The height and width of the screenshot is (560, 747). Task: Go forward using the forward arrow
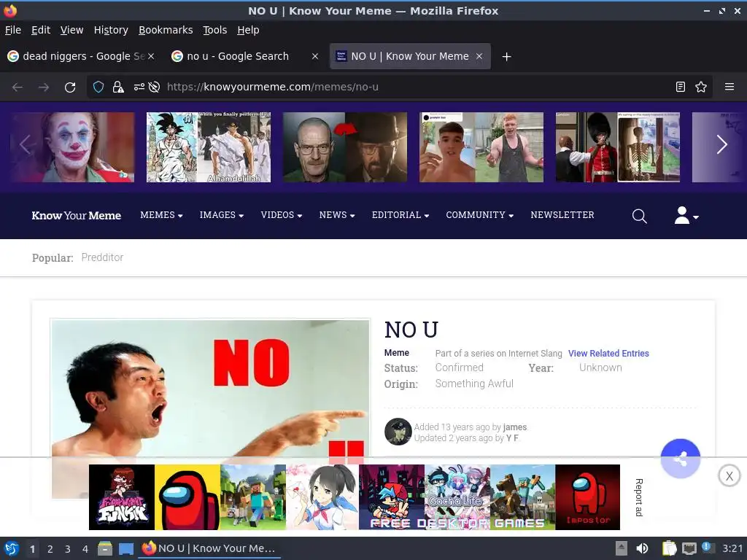pyautogui.click(x=44, y=87)
